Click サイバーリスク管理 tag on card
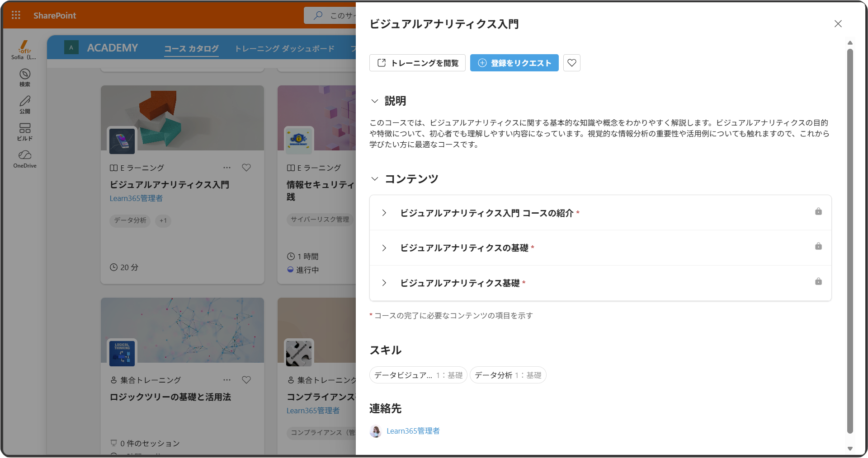This screenshot has height=458, width=868. pyautogui.click(x=320, y=220)
